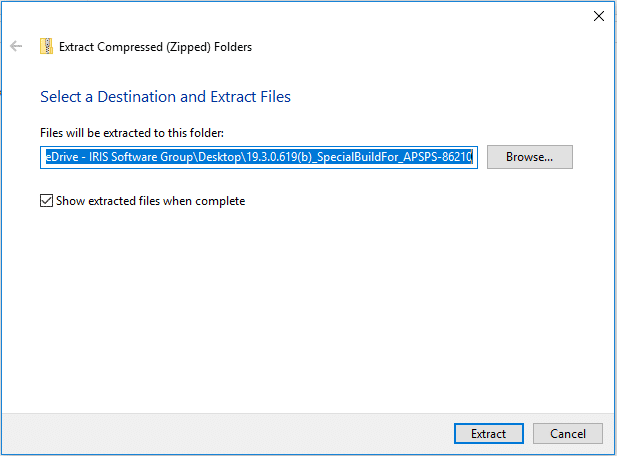Image resolution: width=617 pixels, height=456 pixels.
Task: Start extraction with the Extract button
Action: 489,434
